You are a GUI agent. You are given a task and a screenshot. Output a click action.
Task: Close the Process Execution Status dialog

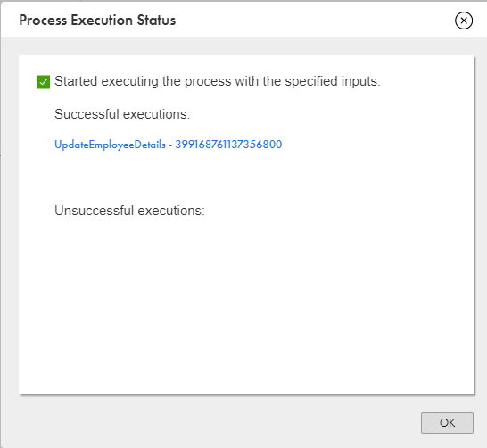(x=464, y=21)
